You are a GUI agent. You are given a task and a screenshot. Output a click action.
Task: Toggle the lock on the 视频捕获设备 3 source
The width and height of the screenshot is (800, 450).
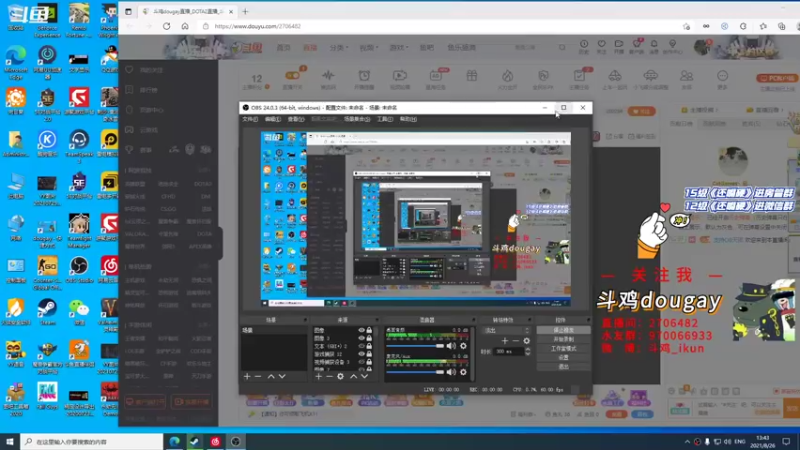(369, 362)
